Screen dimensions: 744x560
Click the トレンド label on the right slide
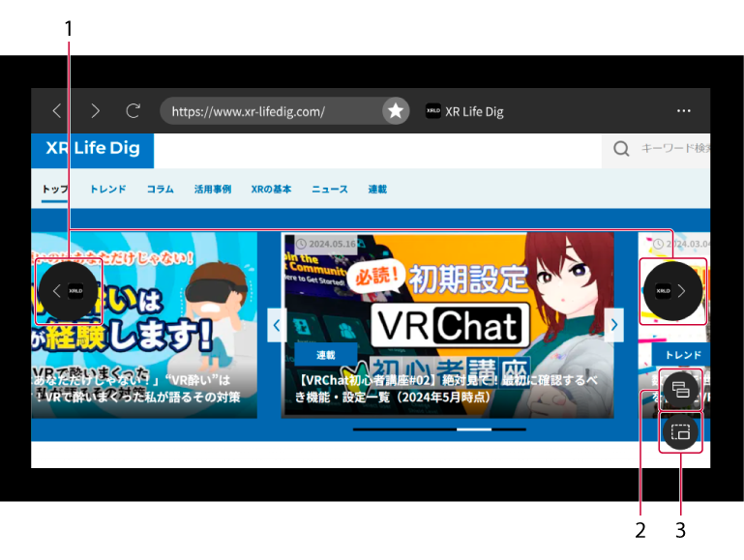point(682,355)
